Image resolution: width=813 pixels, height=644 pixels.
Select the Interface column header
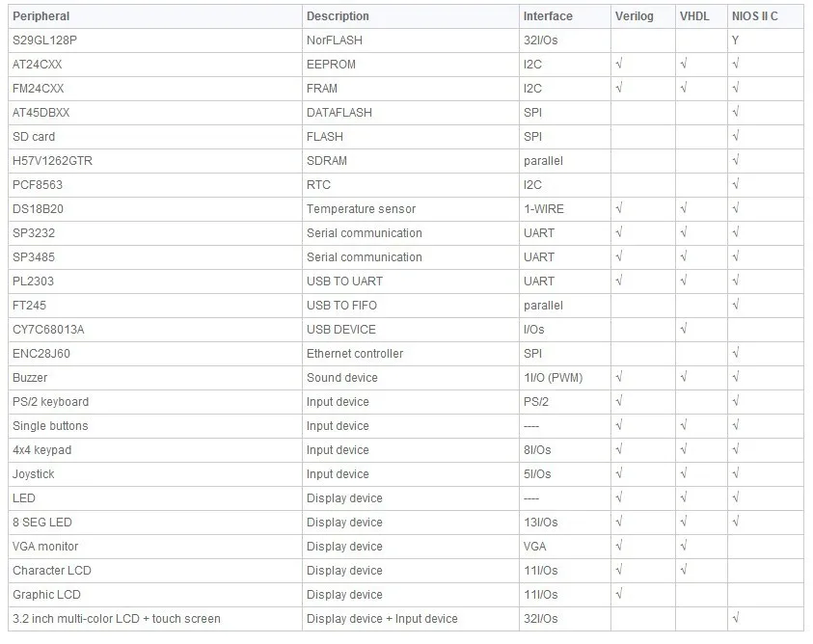click(x=548, y=16)
